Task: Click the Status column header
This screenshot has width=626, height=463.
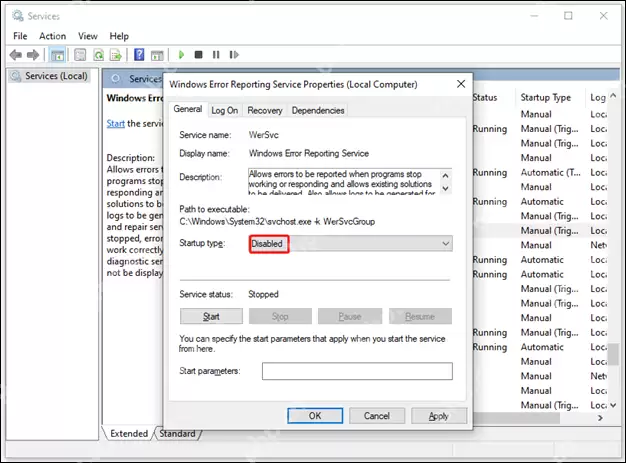Action: [x=485, y=97]
